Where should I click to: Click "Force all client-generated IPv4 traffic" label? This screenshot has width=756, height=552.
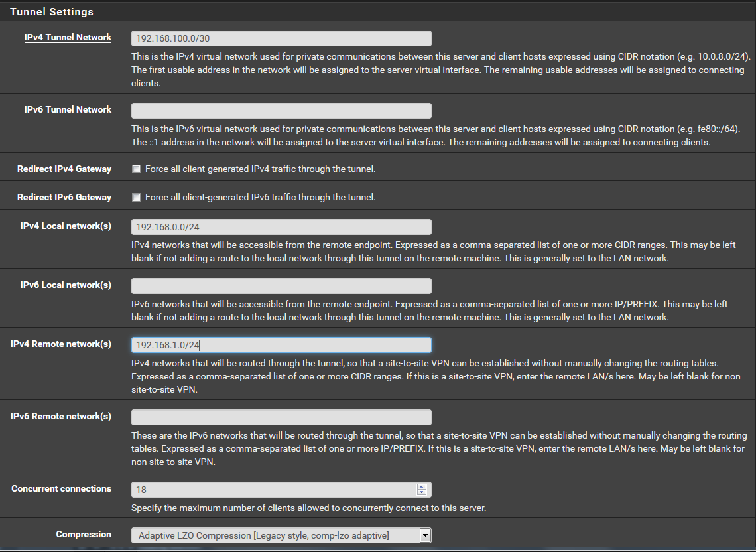point(260,169)
